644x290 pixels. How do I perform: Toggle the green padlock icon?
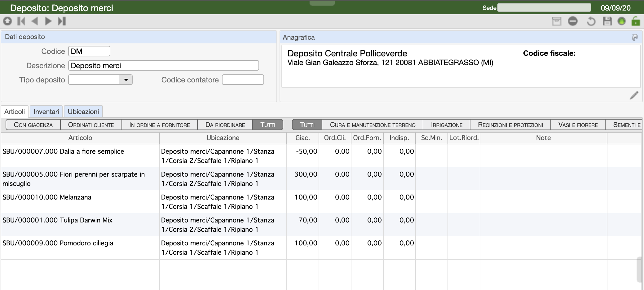(x=636, y=21)
